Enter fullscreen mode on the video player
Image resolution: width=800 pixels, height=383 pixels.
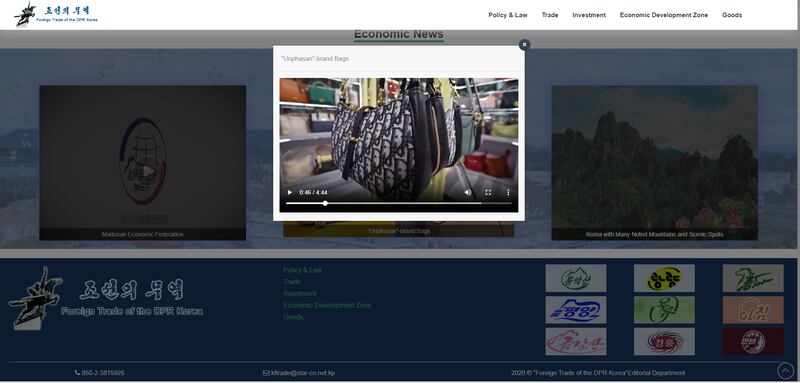(x=488, y=192)
